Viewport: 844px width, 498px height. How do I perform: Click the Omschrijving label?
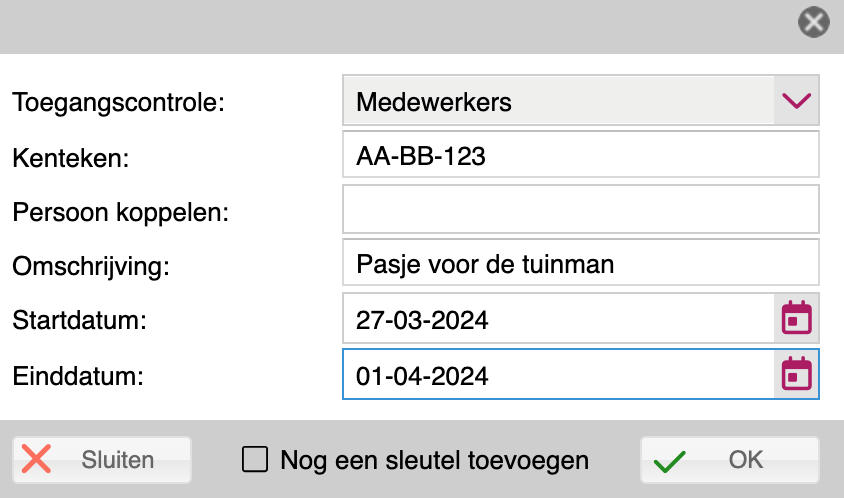tap(91, 266)
